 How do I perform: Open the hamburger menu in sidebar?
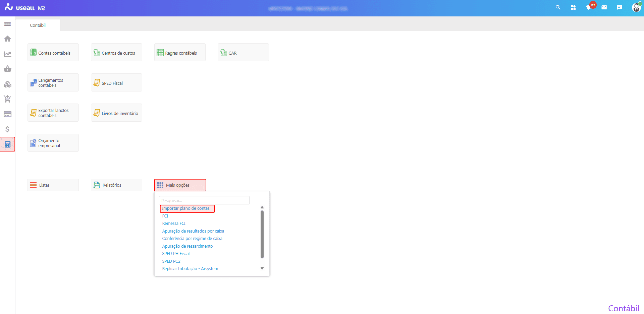7,24
